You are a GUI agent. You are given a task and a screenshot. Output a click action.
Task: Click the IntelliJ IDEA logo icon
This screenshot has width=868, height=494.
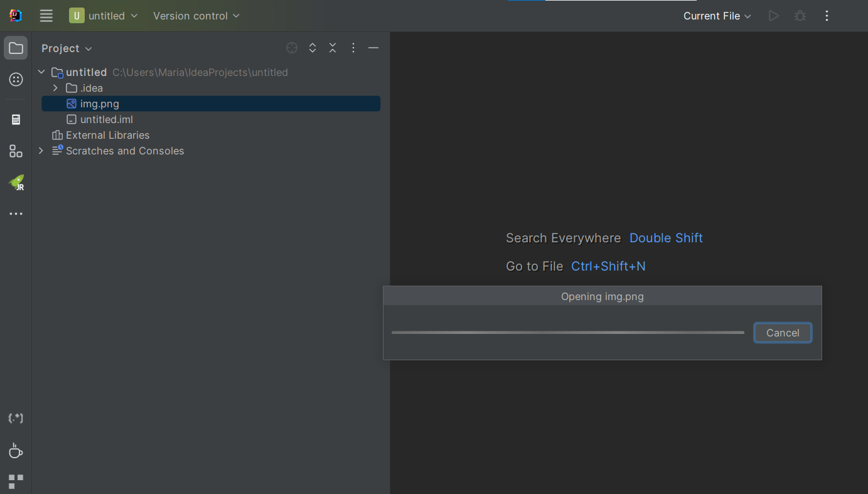pos(14,15)
